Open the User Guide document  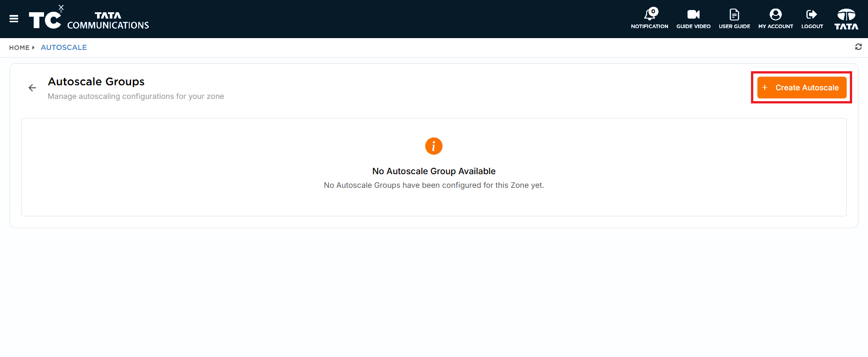[734, 19]
